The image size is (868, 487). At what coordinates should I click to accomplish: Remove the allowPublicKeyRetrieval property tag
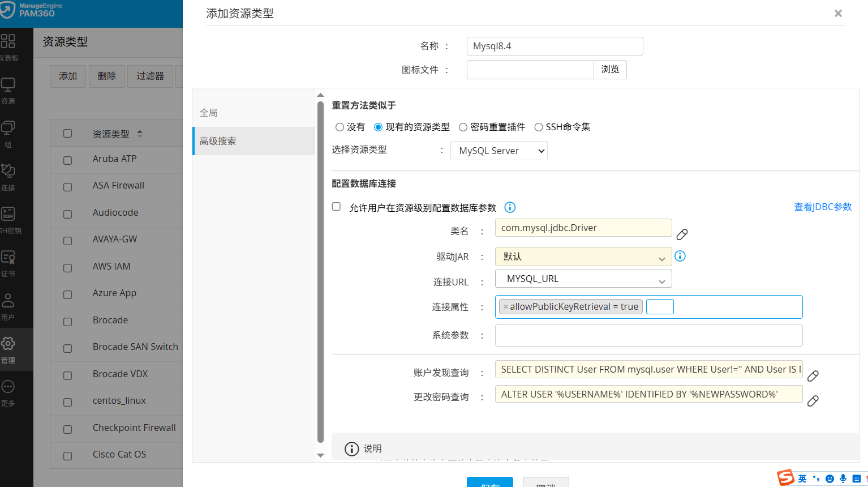pos(505,307)
